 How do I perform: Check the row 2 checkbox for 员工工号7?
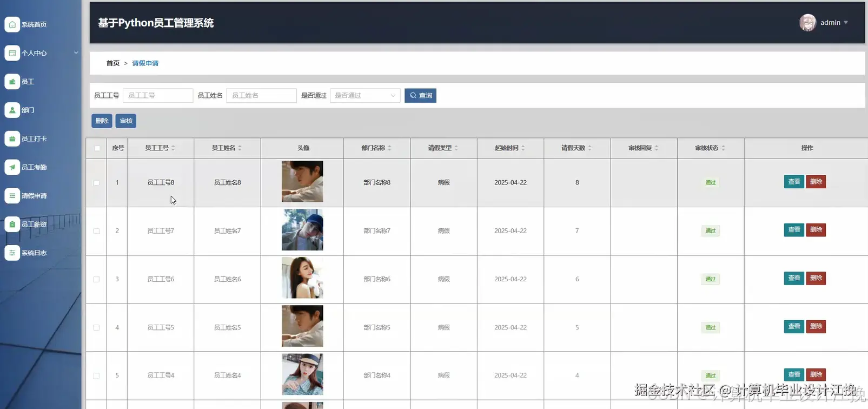(x=96, y=231)
